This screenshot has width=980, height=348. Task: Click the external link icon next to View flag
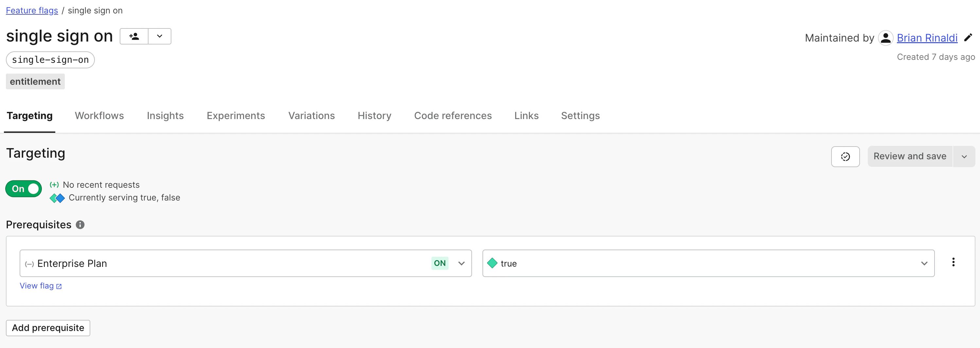click(59, 287)
